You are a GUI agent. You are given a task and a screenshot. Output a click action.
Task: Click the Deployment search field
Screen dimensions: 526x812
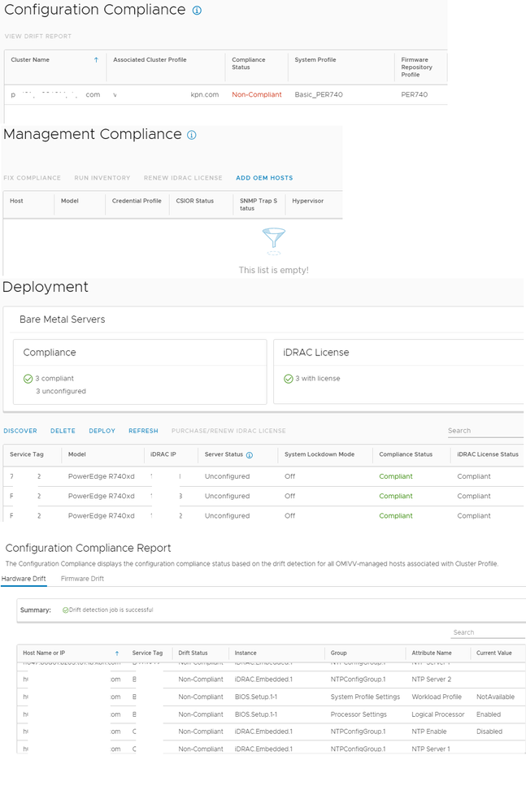pos(485,431)
